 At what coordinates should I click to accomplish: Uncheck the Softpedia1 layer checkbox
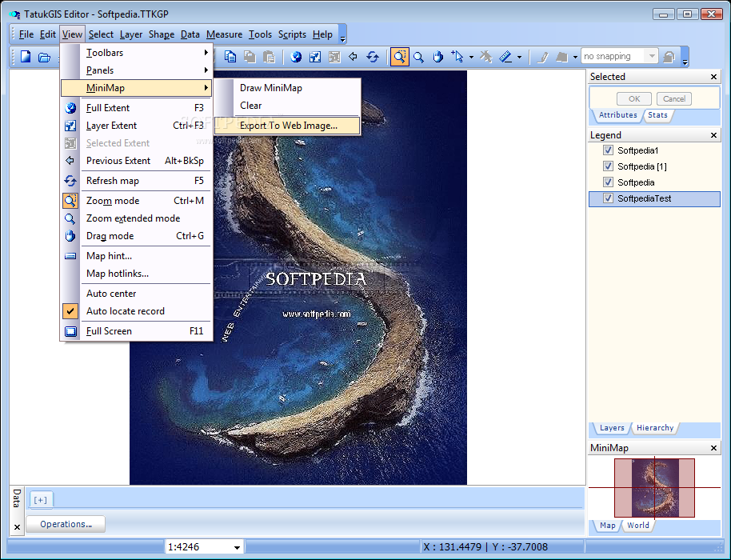coord(608,150)
